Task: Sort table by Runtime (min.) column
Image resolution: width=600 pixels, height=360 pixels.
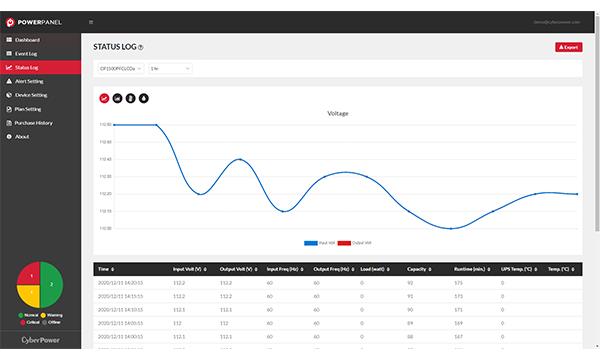Action: [472, 269]
